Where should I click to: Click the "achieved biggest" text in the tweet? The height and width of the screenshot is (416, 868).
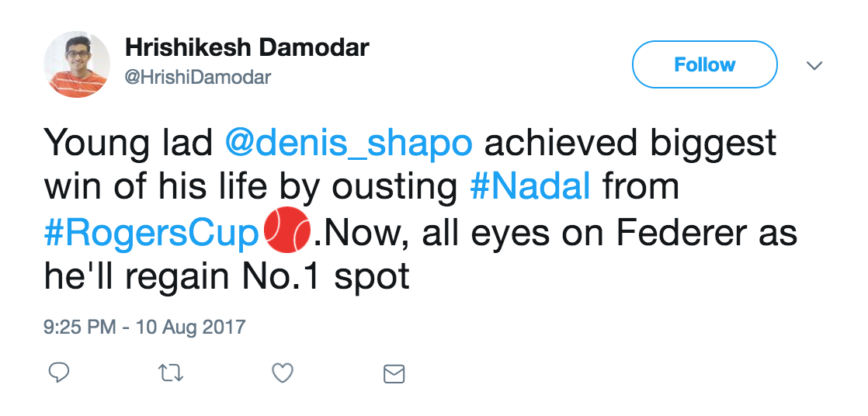coord(630,144)
